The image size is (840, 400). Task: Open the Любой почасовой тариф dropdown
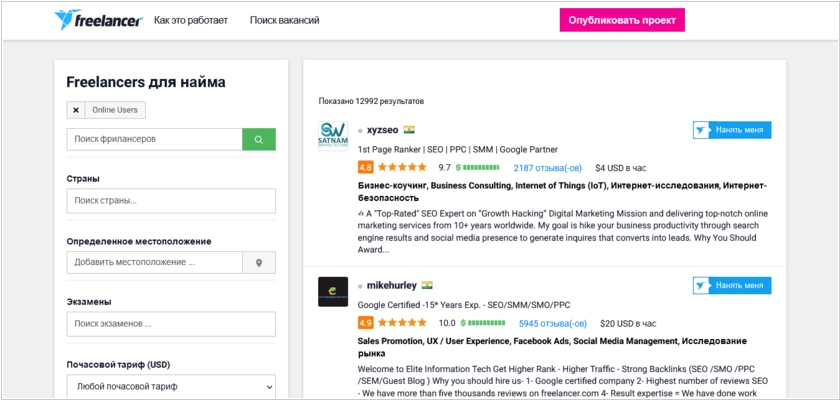pyautogui.click(x=171, y=386)
